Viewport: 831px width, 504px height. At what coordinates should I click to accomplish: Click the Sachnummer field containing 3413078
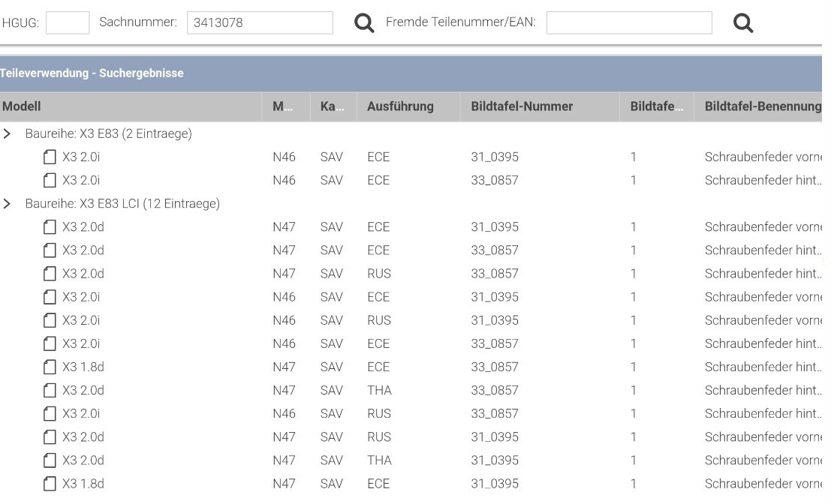pos(259,22)
